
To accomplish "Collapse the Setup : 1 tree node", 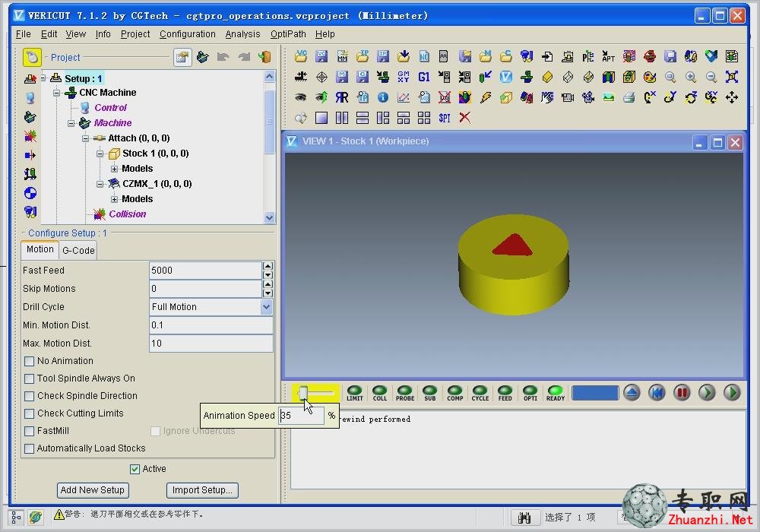I will tap(43, 78).
